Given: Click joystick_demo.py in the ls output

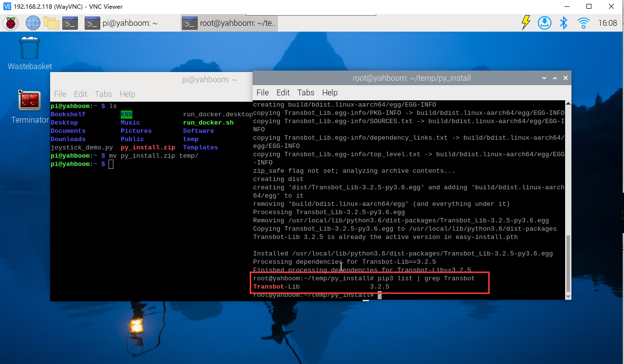Looking at the screenshot, I should [x=82, y=147].
